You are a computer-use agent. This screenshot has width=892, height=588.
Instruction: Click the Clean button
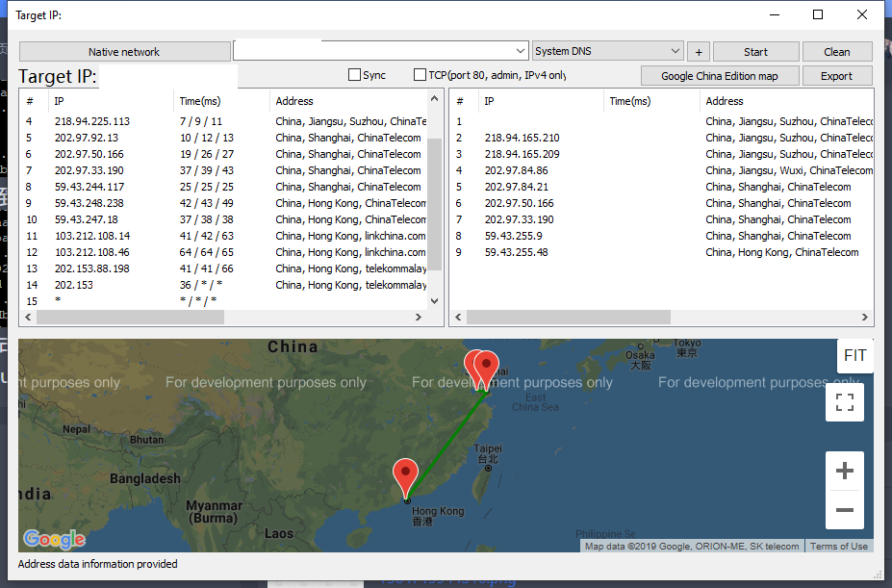(x=837, y=52)
